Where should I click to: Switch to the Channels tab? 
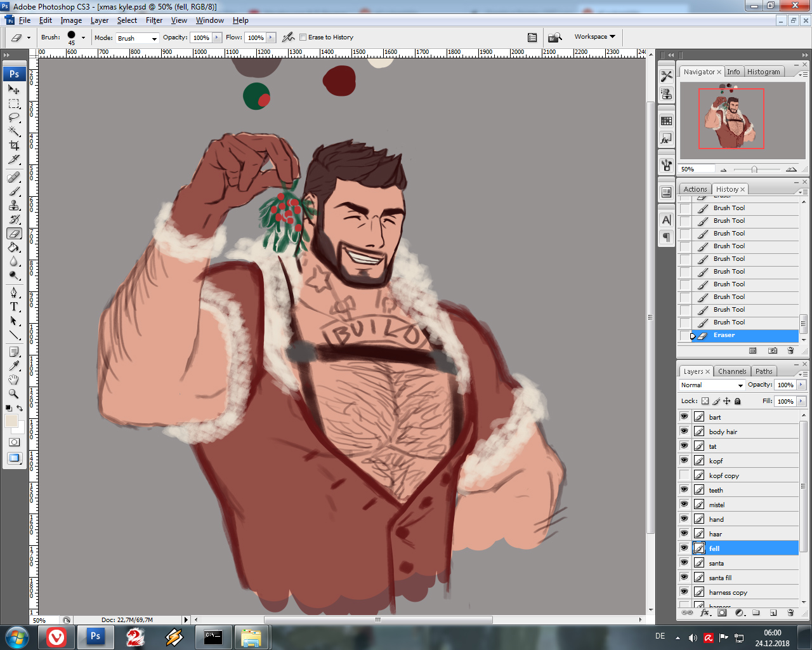pyautogui.click(x=732, y=371)
